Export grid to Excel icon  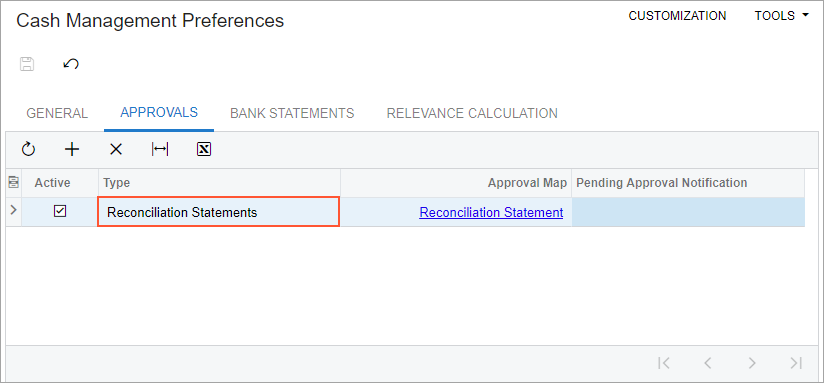pyautogui.click(x=204, y=150)
